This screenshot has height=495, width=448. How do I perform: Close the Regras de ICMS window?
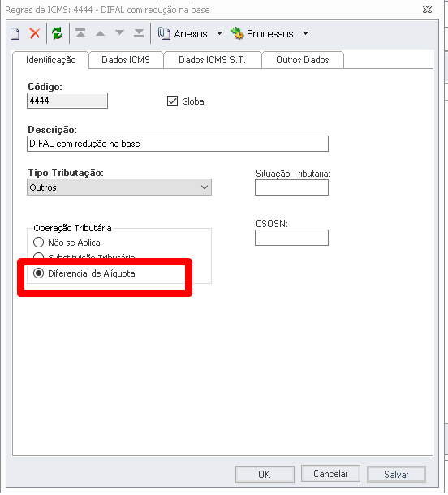point(427,10)
